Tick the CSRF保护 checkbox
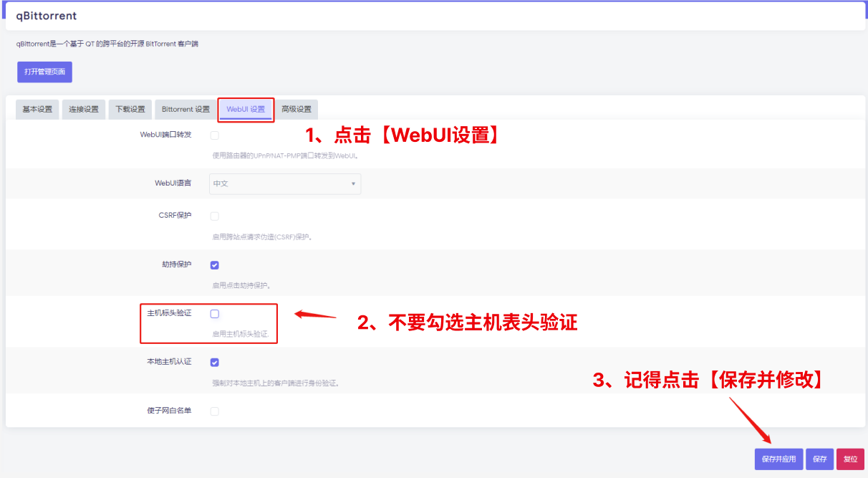This screenshot has height=478, width=868. point(215,216)
